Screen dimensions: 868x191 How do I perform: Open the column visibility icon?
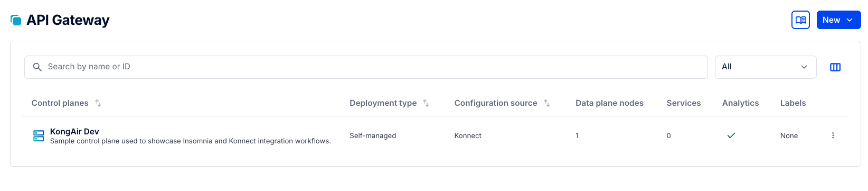(835, 67)
